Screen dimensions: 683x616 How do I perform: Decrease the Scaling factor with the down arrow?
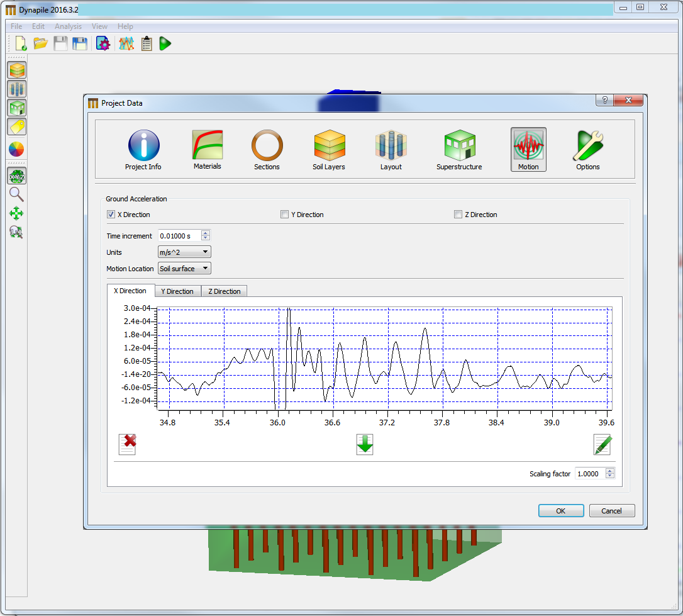tap(610, 476)
